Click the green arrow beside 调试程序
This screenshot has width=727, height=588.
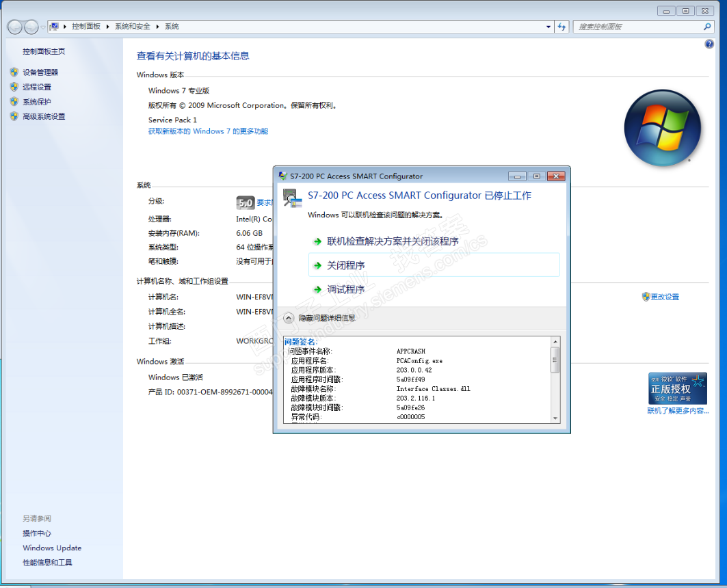point(317,290)
